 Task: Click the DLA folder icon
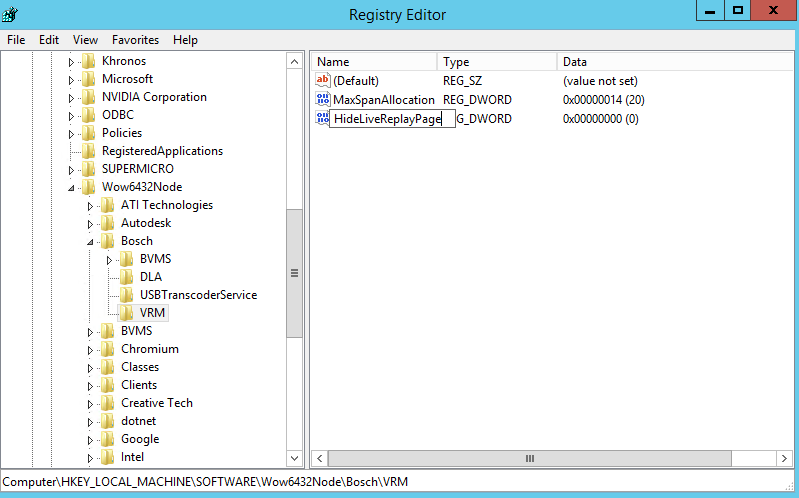tap(127, 277)
